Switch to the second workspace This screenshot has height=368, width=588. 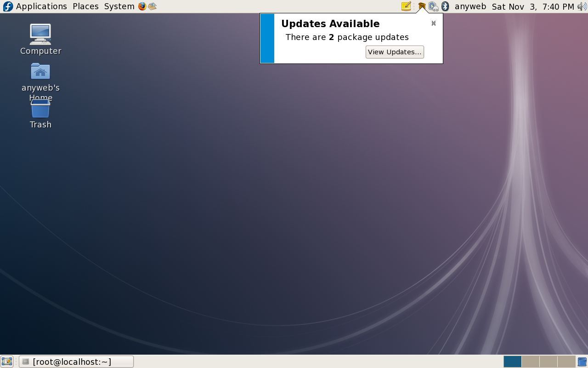(x=531, y=362)
